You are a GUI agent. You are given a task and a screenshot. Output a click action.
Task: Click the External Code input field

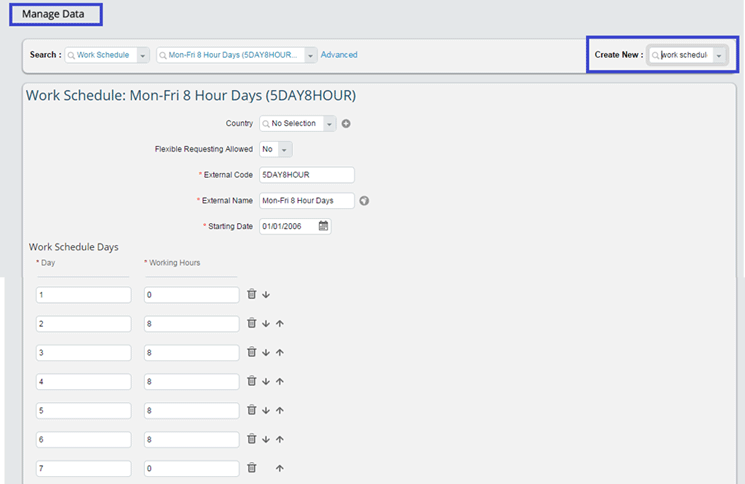pyautogui.click(x=306, y=175)
